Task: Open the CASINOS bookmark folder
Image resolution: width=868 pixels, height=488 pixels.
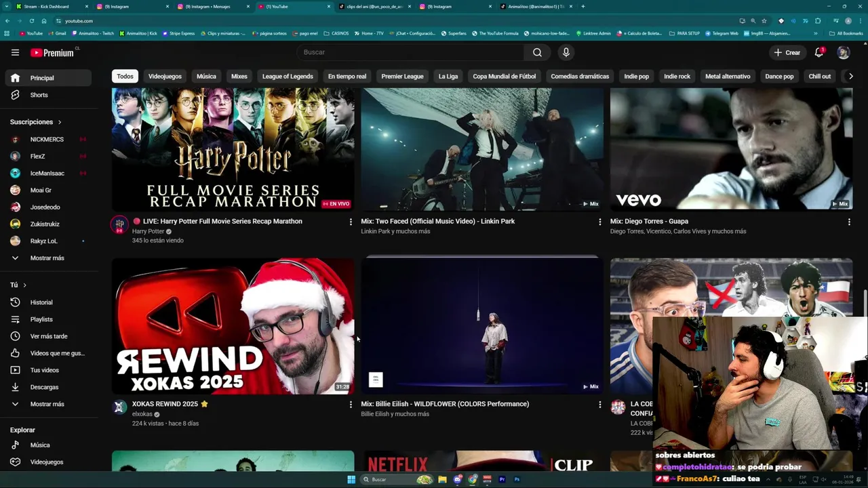Action: pos(336,33)
